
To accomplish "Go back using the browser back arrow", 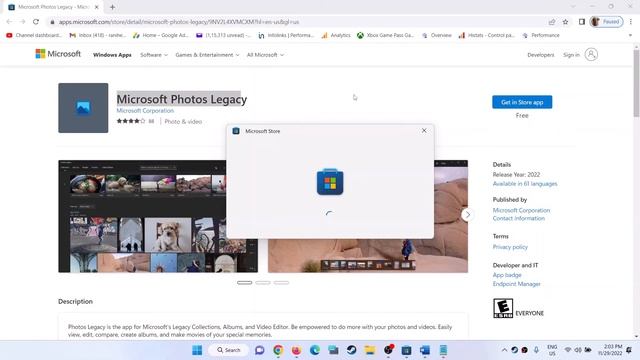I will [x=9, y=22].
